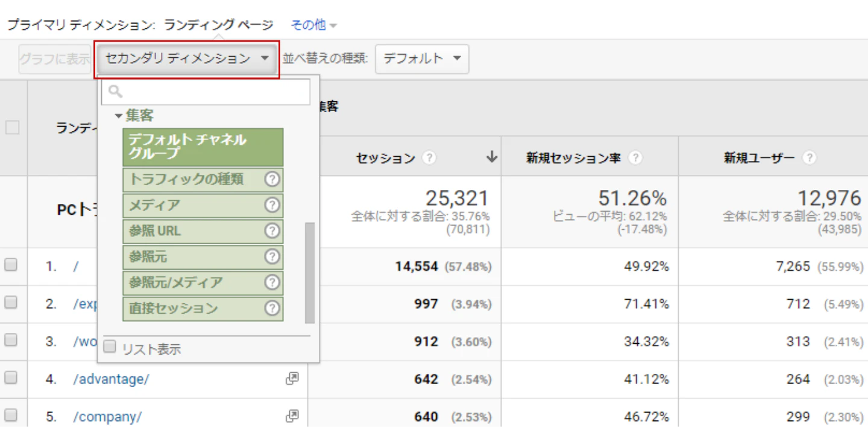Enable リスト表示 checkbox
The image size is (868, 427).
point(110,346)
